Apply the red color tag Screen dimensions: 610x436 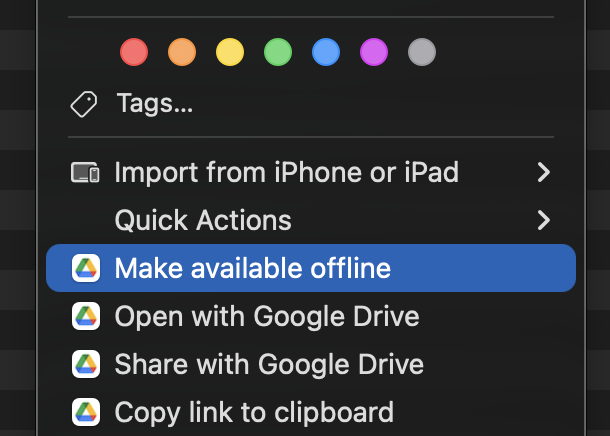pos(133,51)
